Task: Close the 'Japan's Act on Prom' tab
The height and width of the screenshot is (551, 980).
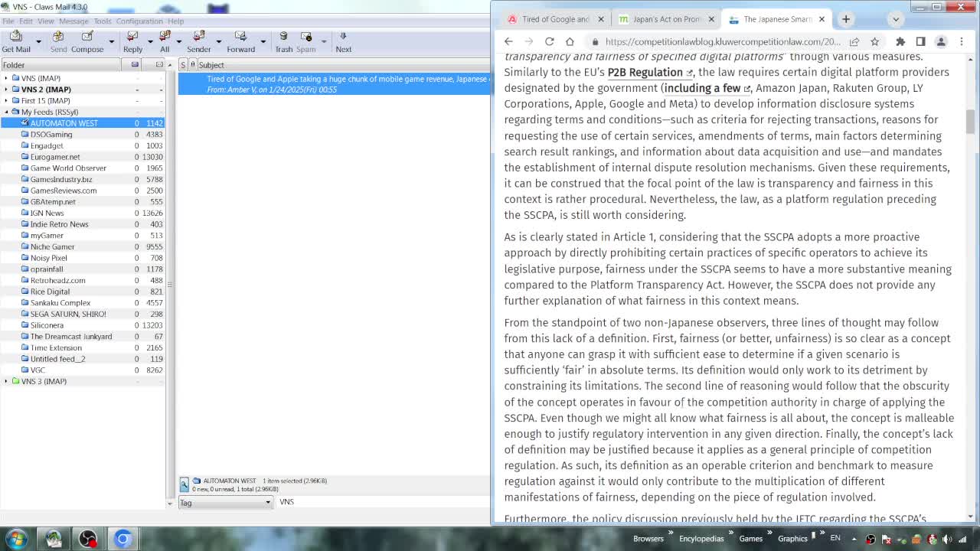Action: (711, 19)
